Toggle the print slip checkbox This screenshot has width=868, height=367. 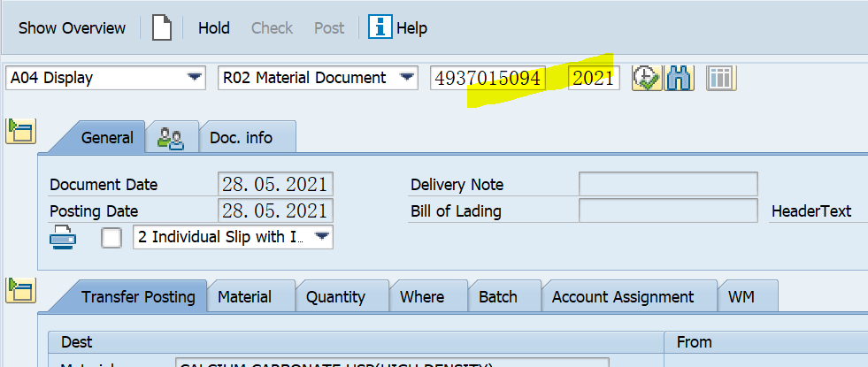tap(111, 238)
